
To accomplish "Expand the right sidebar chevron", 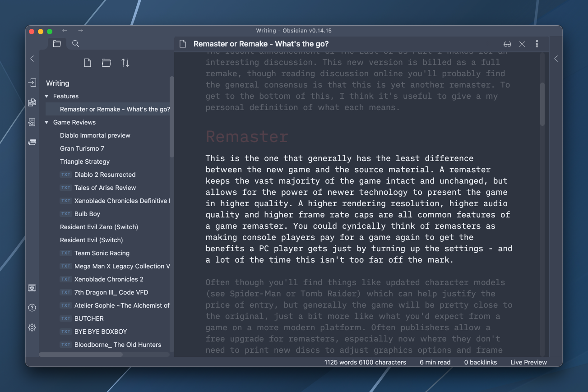I will (x=556, y=59).
